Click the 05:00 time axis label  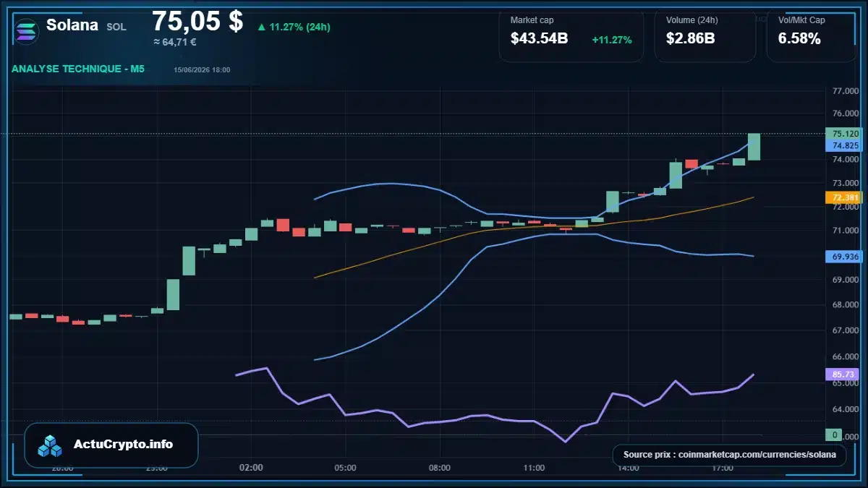345,468
